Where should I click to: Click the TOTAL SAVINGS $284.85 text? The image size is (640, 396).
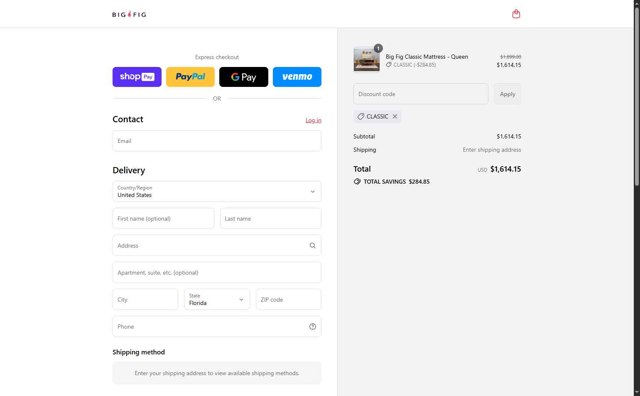tap(396, 182)
